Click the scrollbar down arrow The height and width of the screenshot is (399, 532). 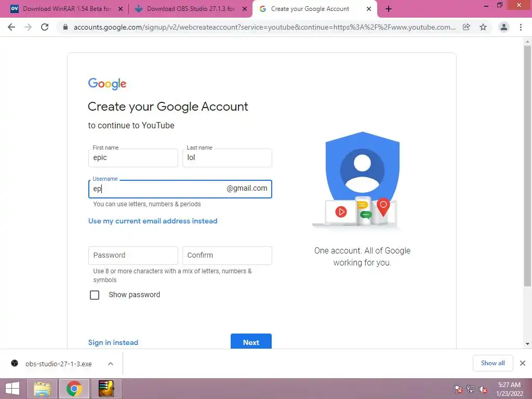(527, 344)
